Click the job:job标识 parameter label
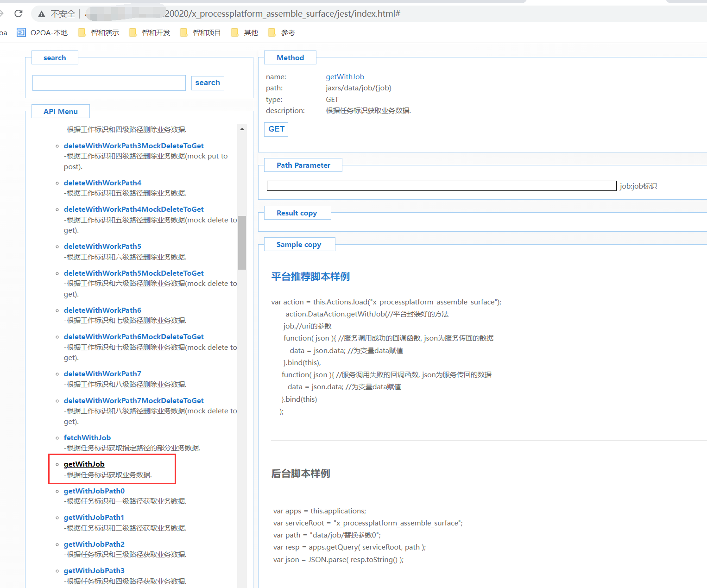This screenshot has height=588, width=707. click(638, 186)
